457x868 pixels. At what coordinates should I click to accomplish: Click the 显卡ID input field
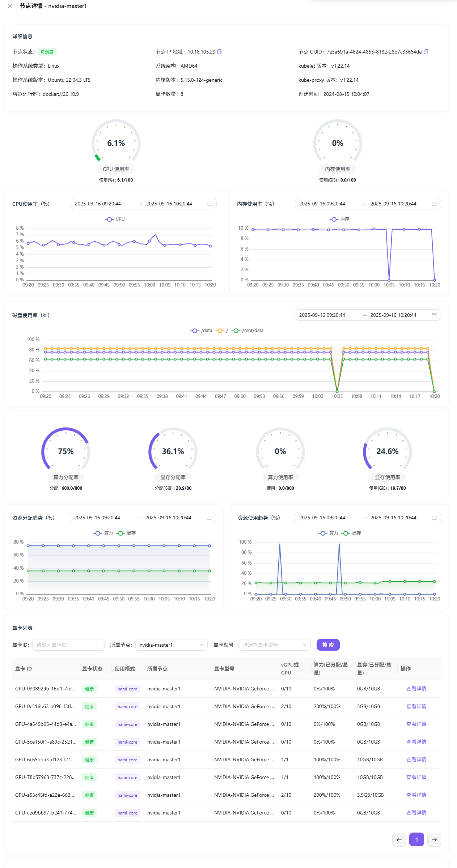pos(68,645)
